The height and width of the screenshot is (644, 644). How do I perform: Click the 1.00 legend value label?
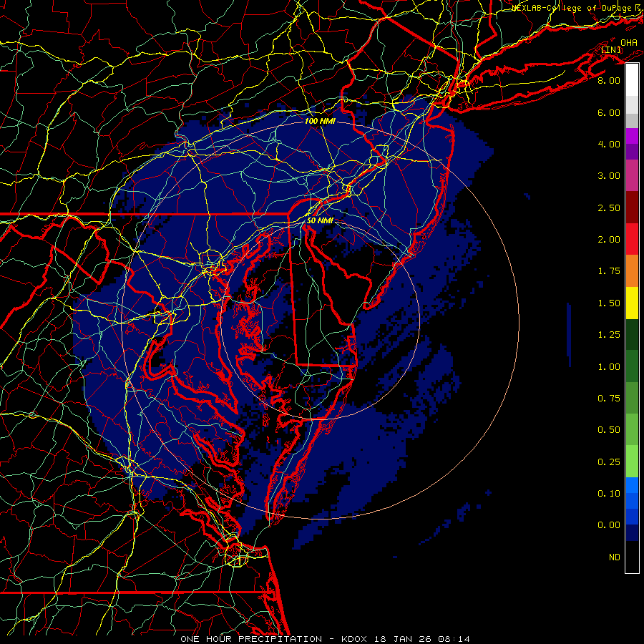(609, 367)
